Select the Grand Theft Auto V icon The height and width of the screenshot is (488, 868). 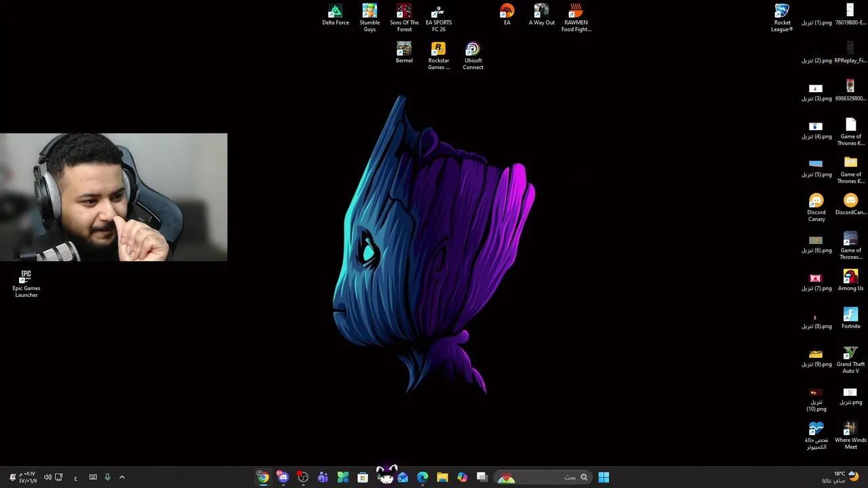pyautogui.click(x=850, y=359)
